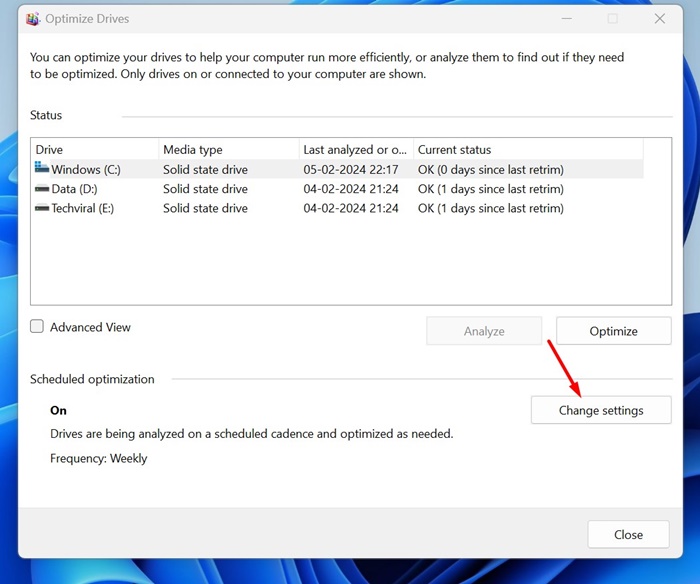Click the greyed-out maximize window button

click(613, 19)
